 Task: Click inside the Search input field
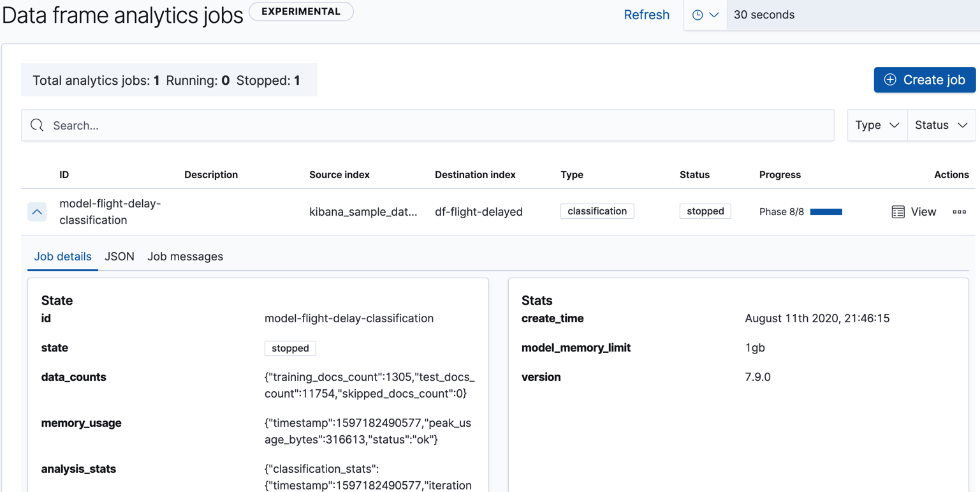point(255,125)
